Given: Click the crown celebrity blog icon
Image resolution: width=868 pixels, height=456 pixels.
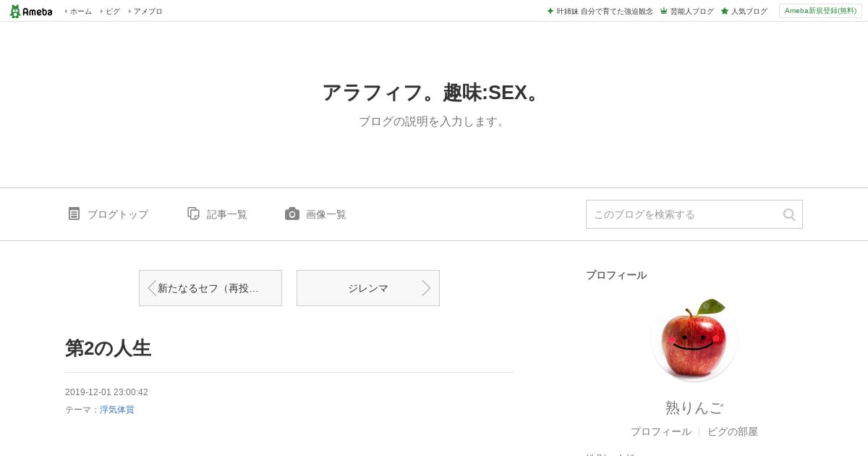Looking at the screenshot, I should tap(663, 11).
